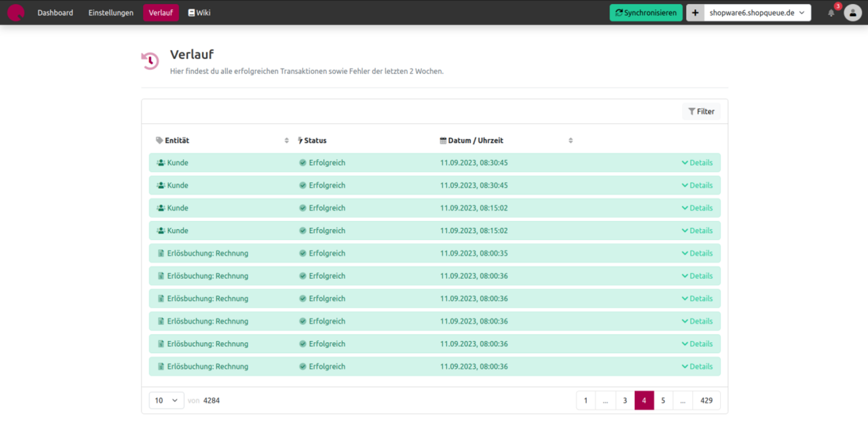Open the rows-per-page dropdown showing 10

coord(166,400)
